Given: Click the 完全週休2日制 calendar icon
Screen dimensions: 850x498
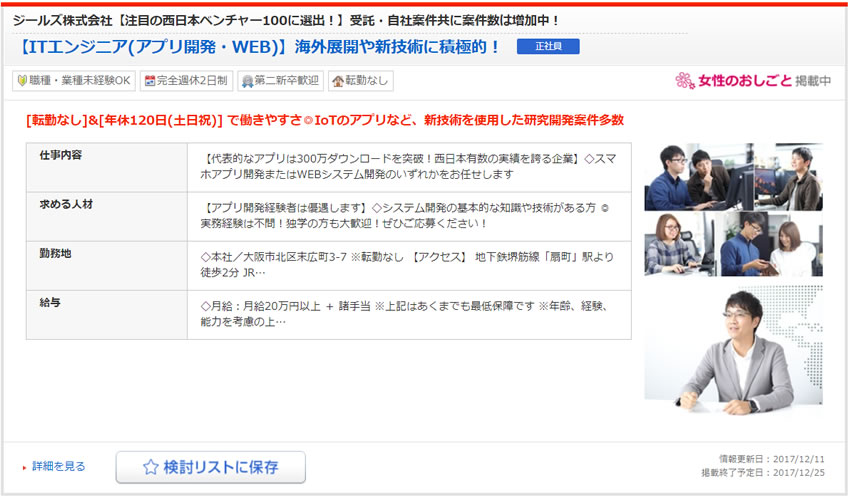Looking at the screenshot, I should tap(150, 81).
